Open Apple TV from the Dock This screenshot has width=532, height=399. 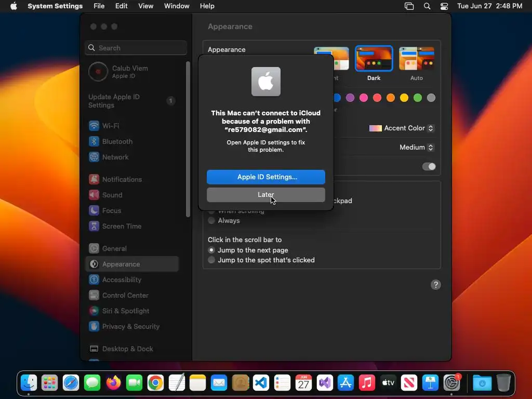tap(388, 383)
